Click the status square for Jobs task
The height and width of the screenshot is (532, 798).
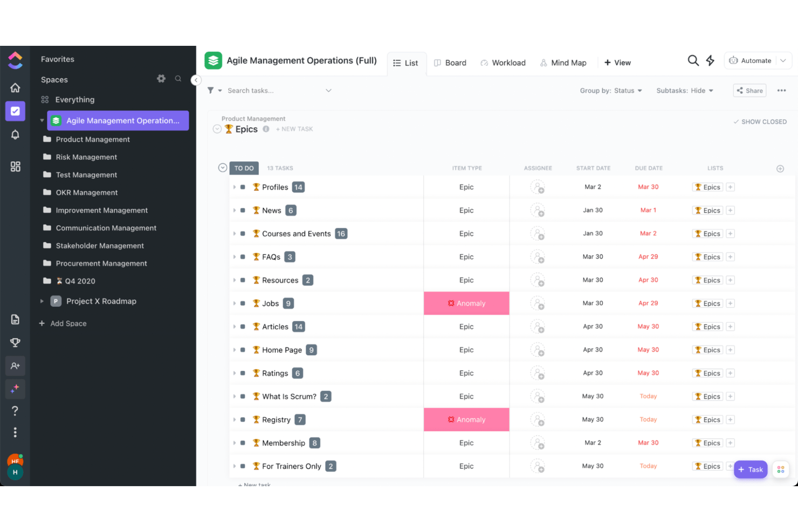[x=243, y=303]
